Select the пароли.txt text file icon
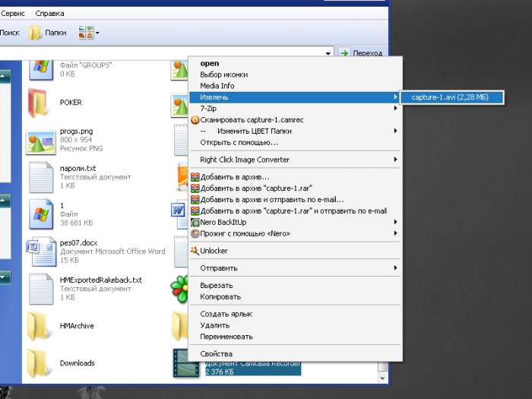This screenshot has height=399, width=532. pyautogui.click(x=41, y=177)
